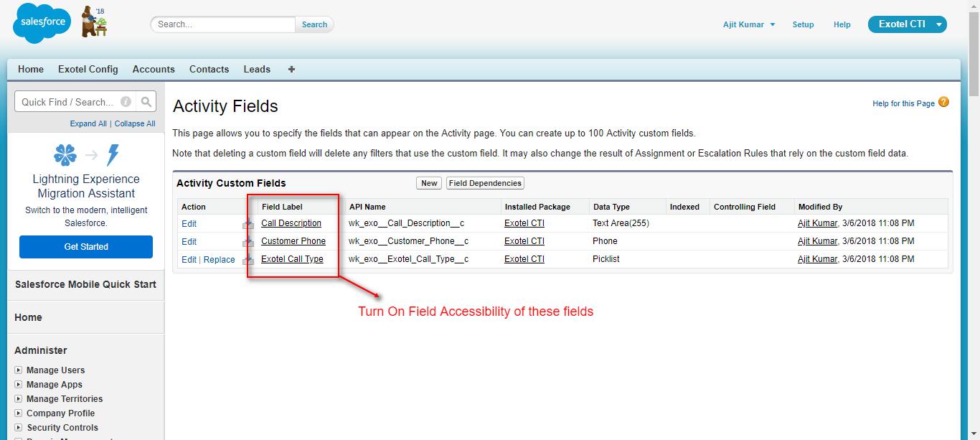Click the package icon beside Exotel Call Type

point(248,260)
